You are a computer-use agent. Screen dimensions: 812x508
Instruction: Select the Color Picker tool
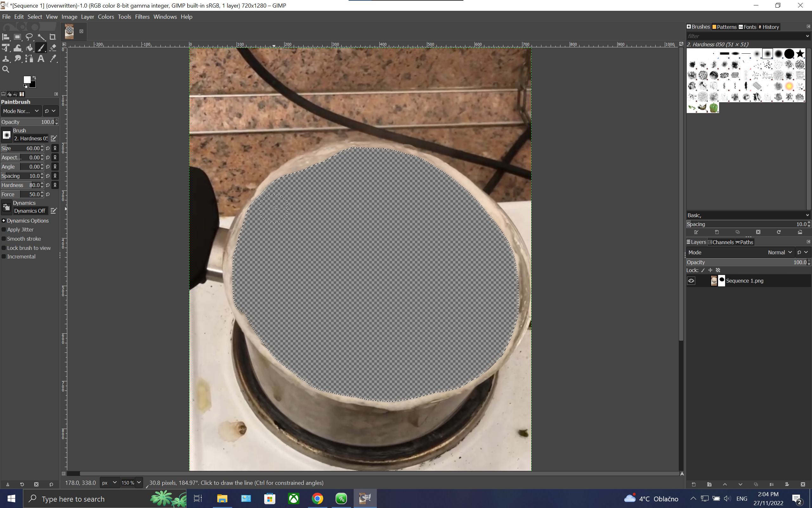[53, 58]
